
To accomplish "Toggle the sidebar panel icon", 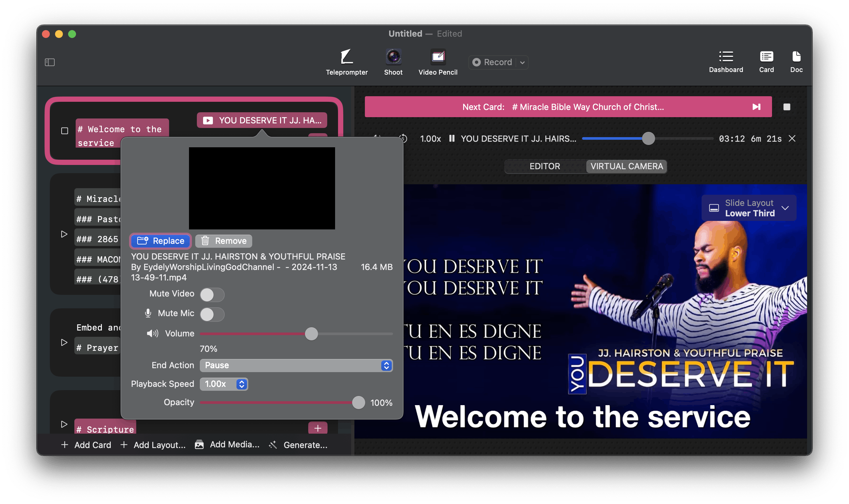I will click(x=49, y=62).
